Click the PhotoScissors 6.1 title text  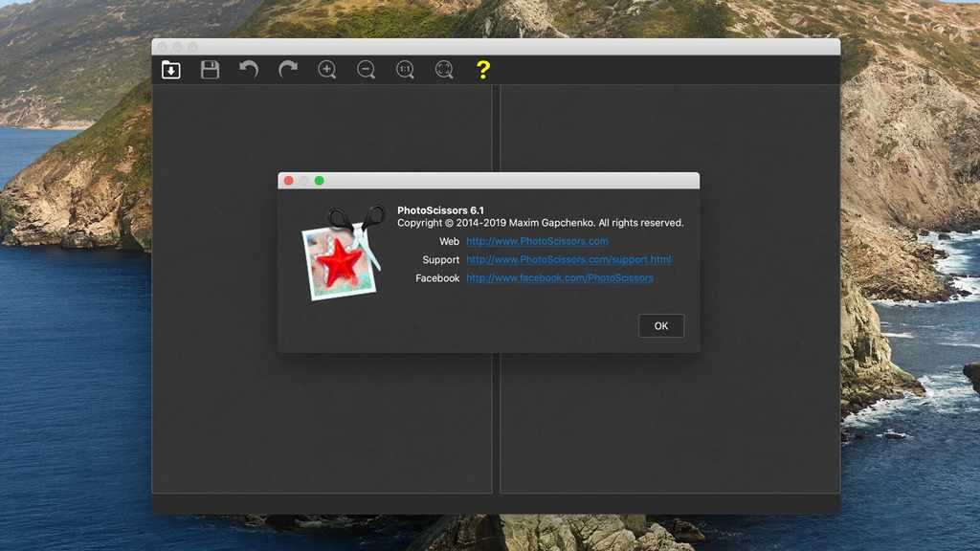tap(440, 210)
